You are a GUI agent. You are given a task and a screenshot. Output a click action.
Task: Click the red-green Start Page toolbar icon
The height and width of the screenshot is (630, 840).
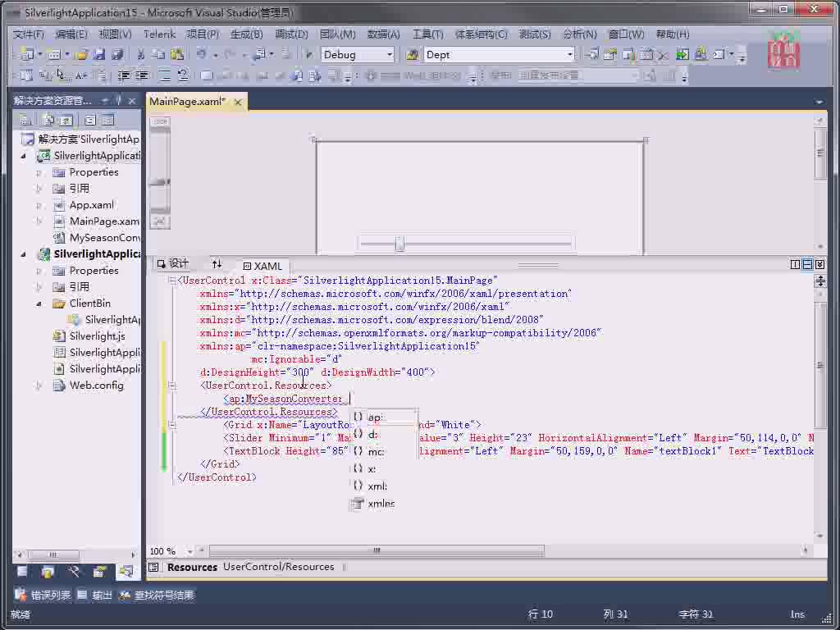(x=682, y=55)
